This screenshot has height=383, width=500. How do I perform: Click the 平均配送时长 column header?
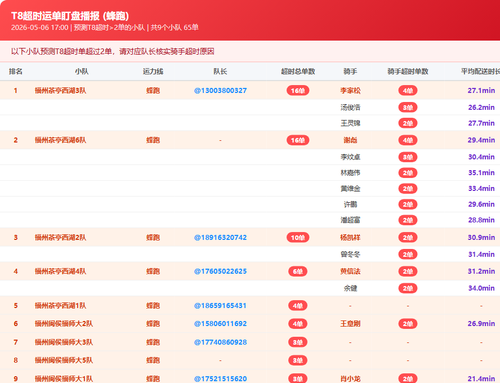coord(480,71)
